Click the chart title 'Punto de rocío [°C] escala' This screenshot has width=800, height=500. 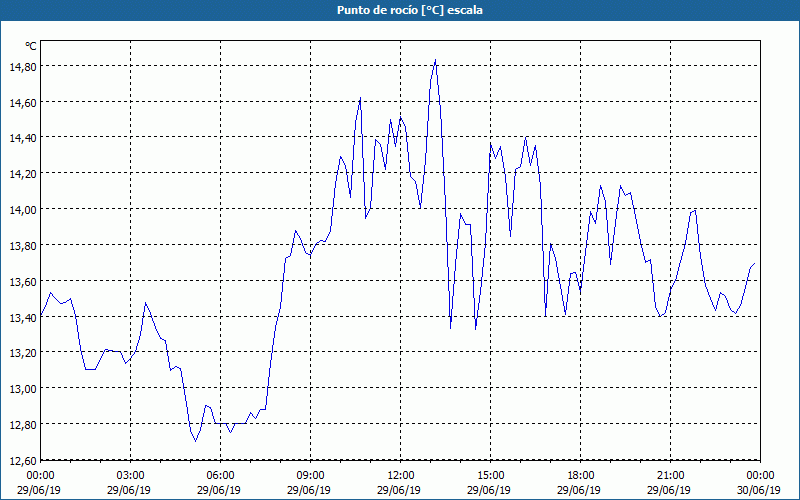410,10
